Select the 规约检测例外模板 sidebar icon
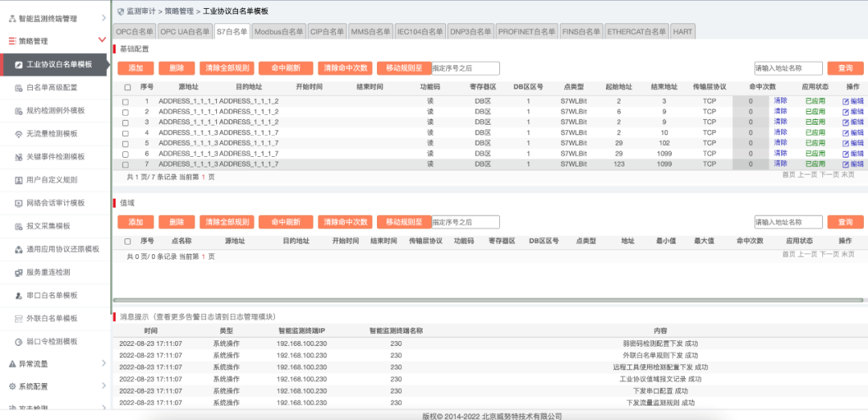The image size is (868, 420). pos(18,111)
